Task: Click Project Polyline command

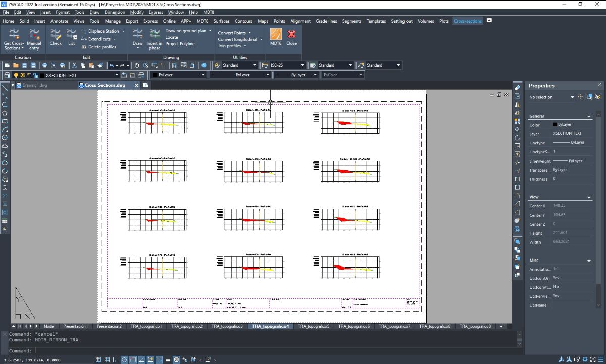Action: (180, 44)
